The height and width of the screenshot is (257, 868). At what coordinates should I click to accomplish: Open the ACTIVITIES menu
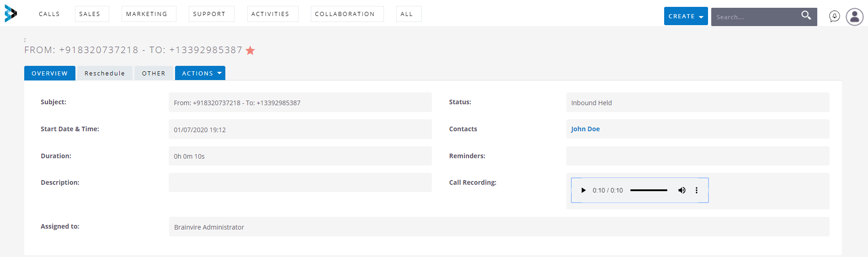point(272,14)
